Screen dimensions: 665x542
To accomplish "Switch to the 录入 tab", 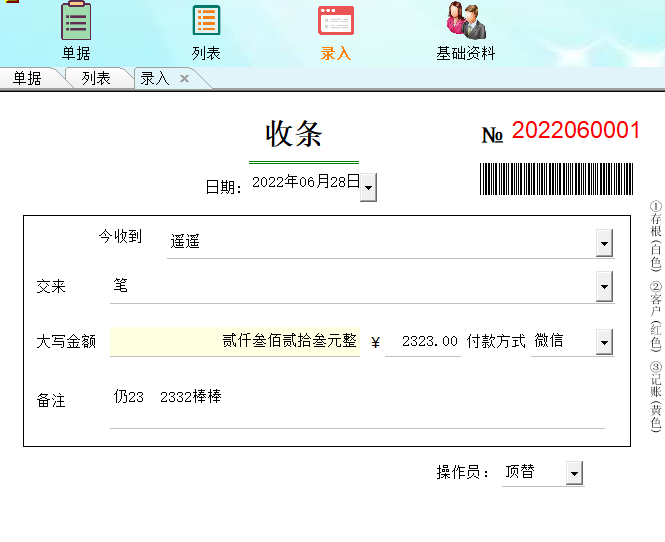I will pos(155,79).
